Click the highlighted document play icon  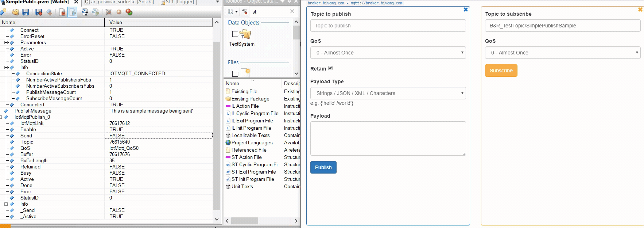[x=72, y=12]
